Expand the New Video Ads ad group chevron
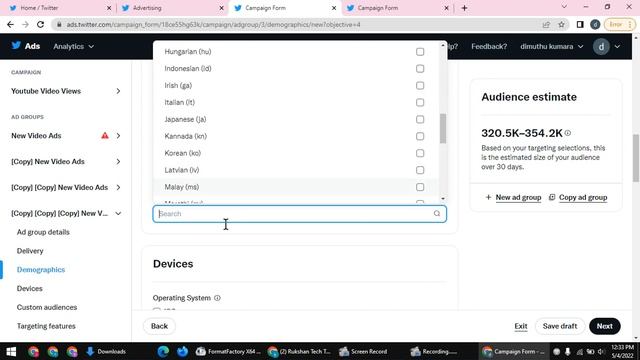 coord(118,136)
